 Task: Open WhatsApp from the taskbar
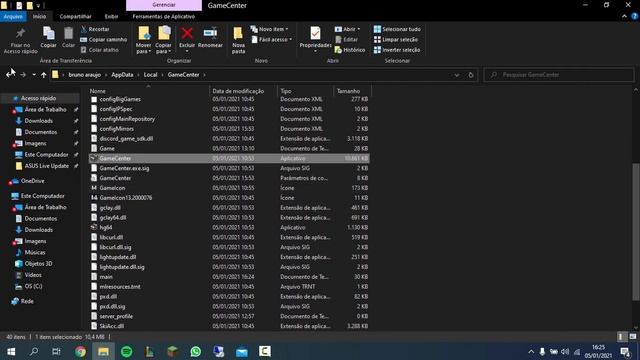[196, 351]
